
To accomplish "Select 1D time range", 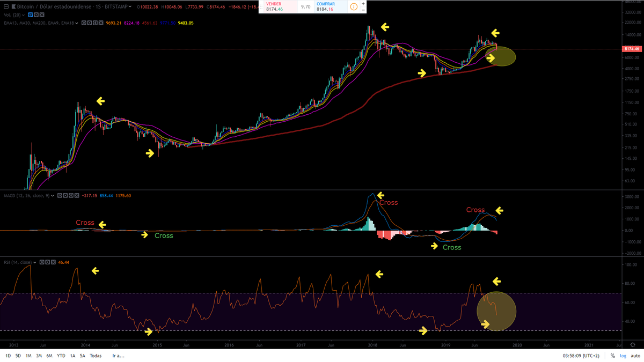I will (9, 356).
